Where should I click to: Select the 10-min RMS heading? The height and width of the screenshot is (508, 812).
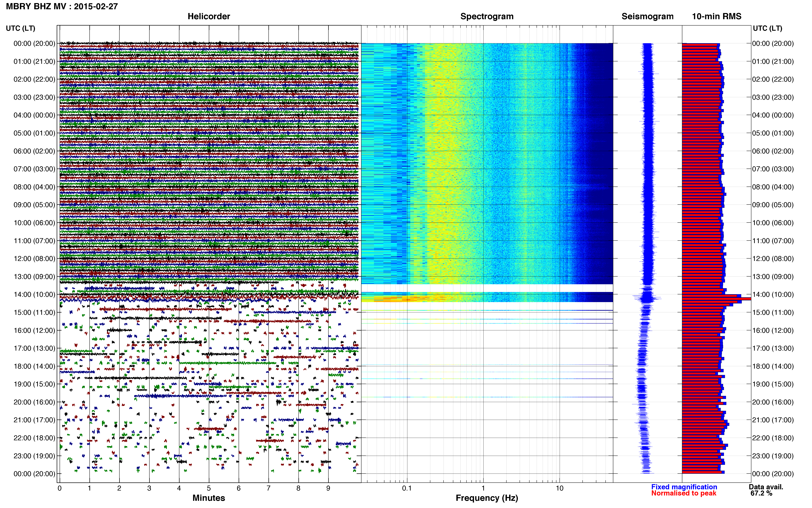tap(717, 16)
